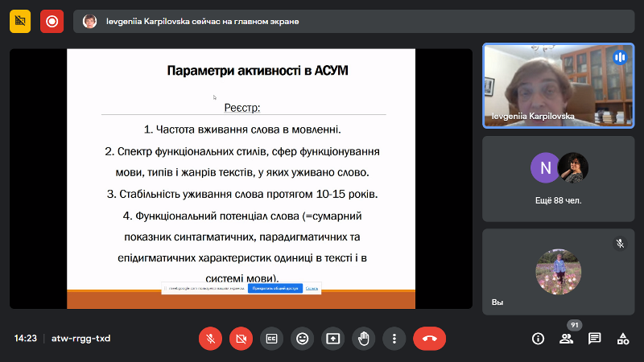Turn on the camera

tap(241, 339)
